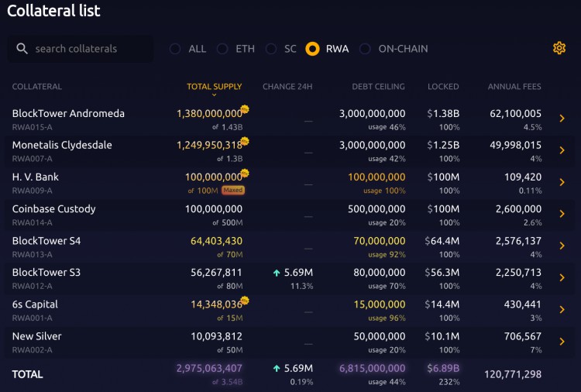Click the search magnifier icon
Image resolution: width=581 pixels, height=392 pixels.
point(22,49)
